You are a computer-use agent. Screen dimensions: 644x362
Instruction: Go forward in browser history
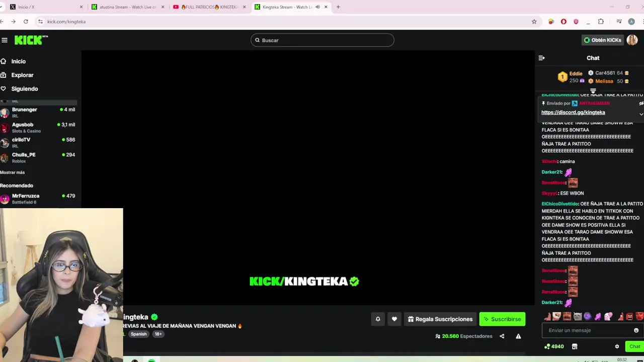(x=13, y=22)
